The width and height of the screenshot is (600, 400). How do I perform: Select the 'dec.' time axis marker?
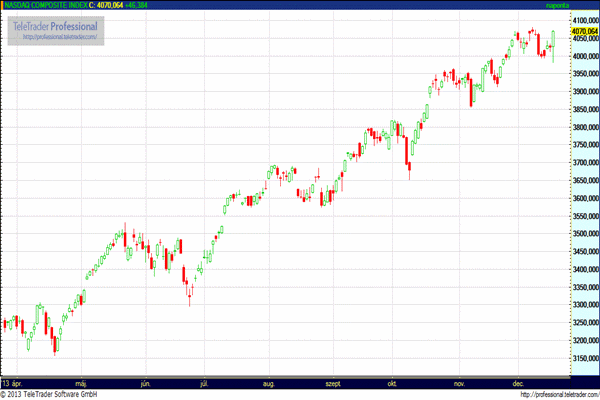point(518,384)
